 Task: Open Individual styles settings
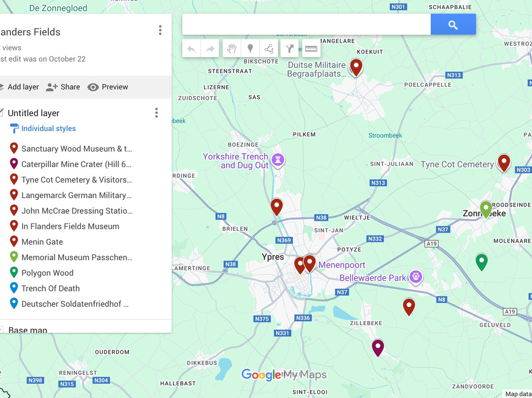click(48, 129)
